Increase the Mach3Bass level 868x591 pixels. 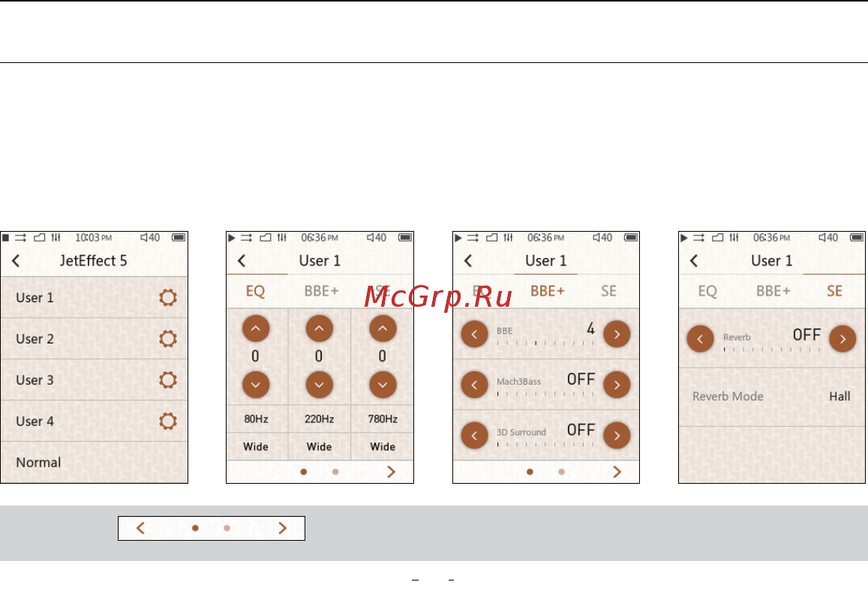[x=617, y=385]
